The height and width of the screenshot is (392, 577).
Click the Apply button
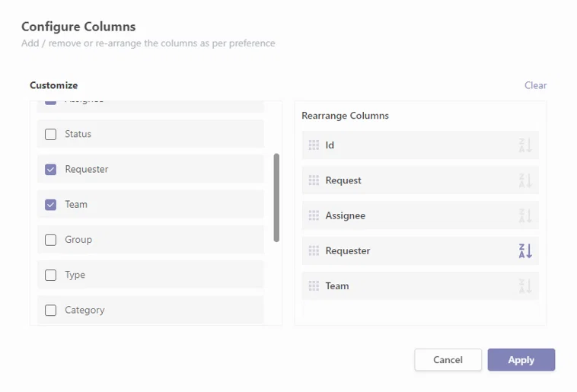coord(521,359)
